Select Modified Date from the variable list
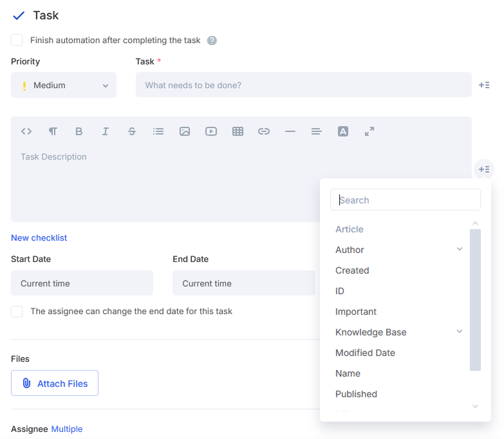 pyautogui.click(x=365, y=353)
